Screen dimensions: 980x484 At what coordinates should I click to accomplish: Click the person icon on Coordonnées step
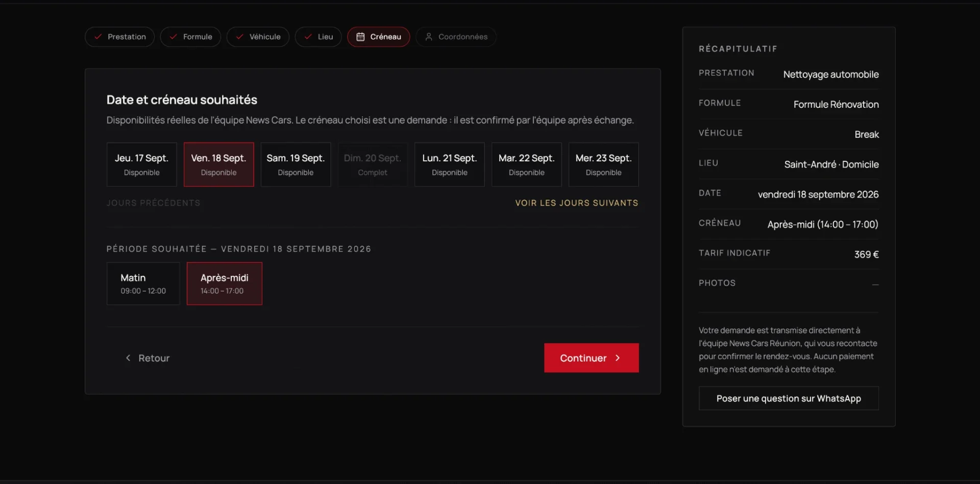pos(429,37)
